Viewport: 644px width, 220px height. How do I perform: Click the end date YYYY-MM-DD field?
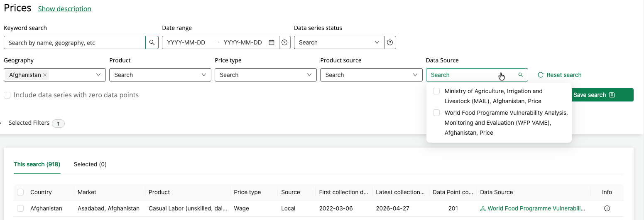pos(242,42)
